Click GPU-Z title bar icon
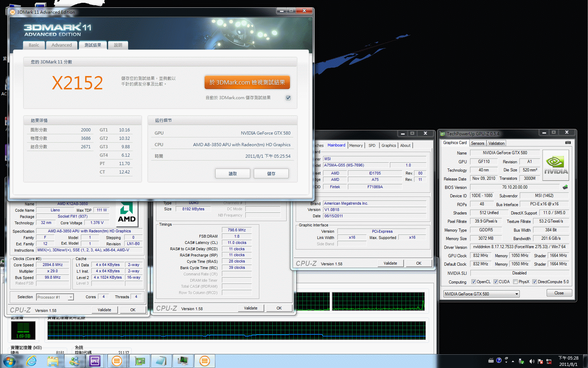This screenshot has width=588, height=368. click(443, 134)
